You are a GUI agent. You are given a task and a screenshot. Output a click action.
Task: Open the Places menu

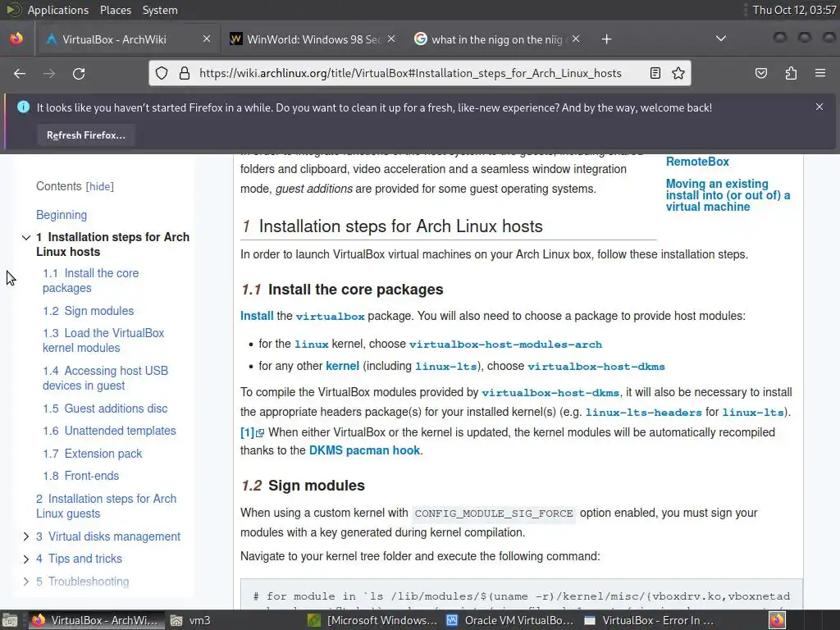(115, 10)
